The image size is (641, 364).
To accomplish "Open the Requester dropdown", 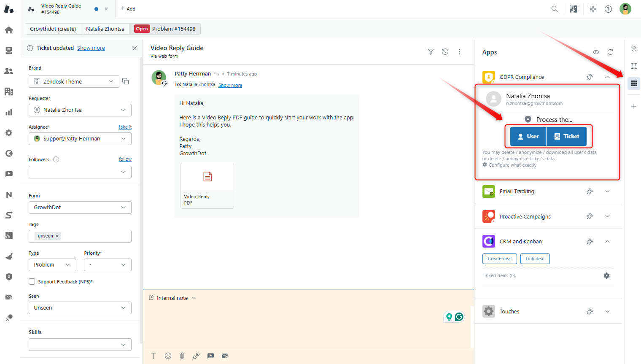I will 80,110.
